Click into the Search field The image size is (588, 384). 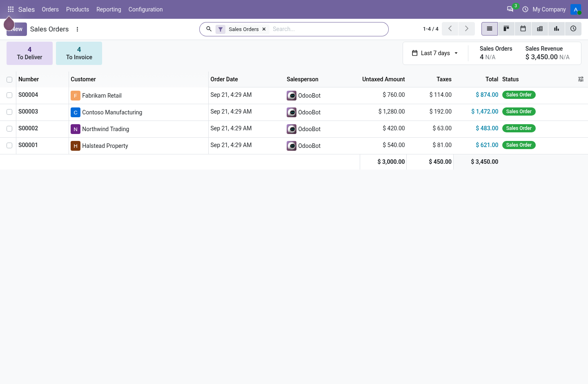point(328,29)
